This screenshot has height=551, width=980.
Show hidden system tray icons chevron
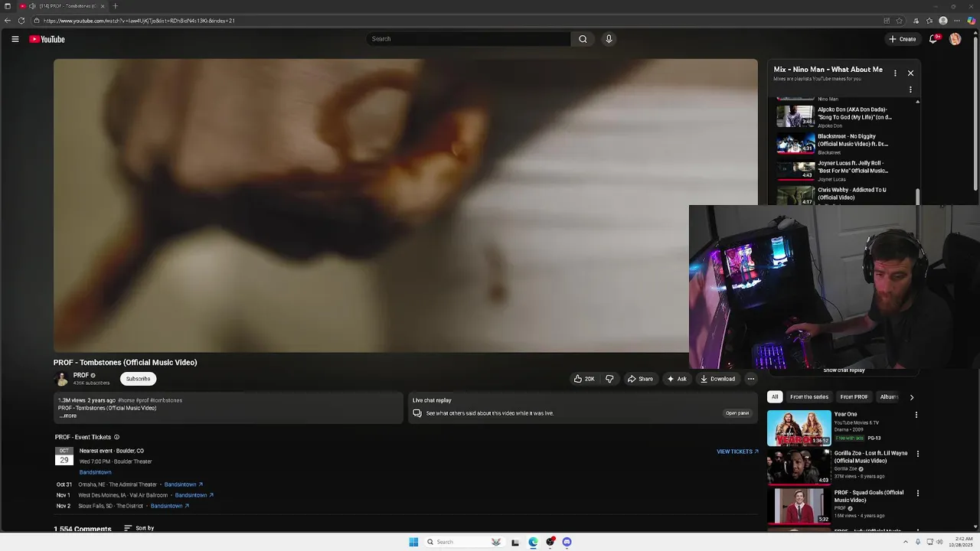(905, 542)
